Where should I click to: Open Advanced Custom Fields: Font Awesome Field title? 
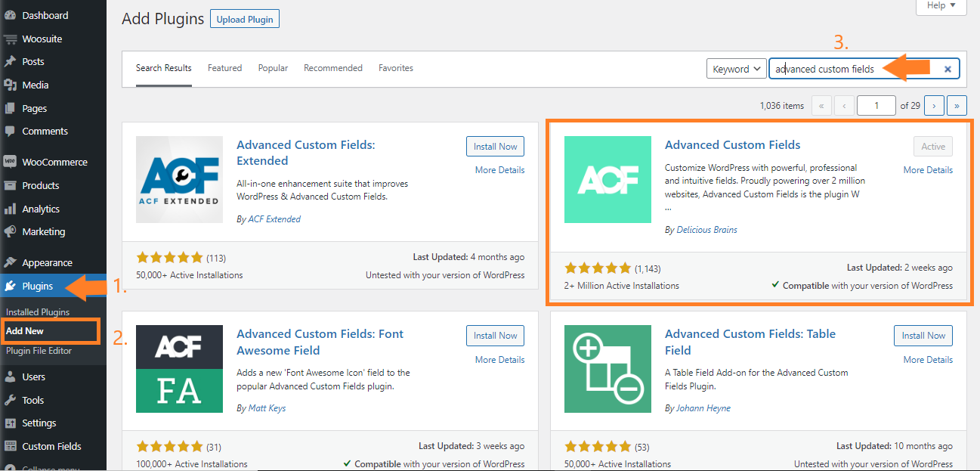pyautogui.click(x=320, y=342)
